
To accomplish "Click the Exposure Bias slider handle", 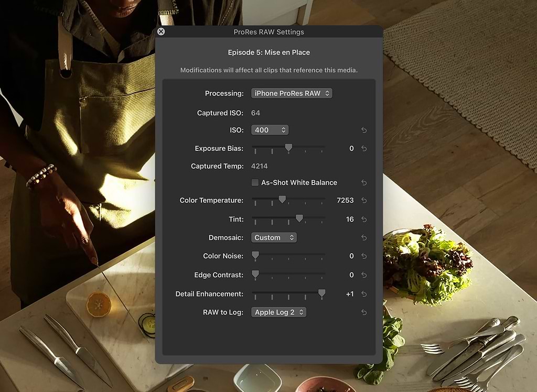I will coord(288,148).
